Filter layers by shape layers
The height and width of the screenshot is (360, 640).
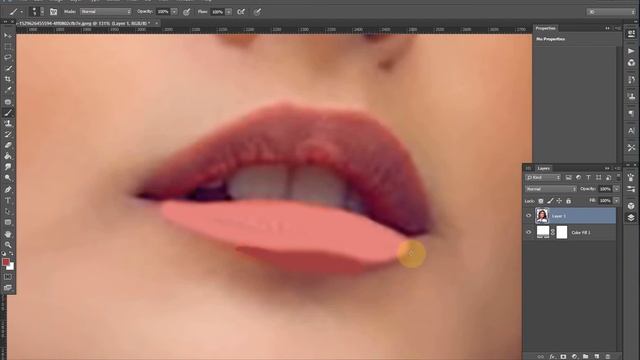tap(598, 178)
